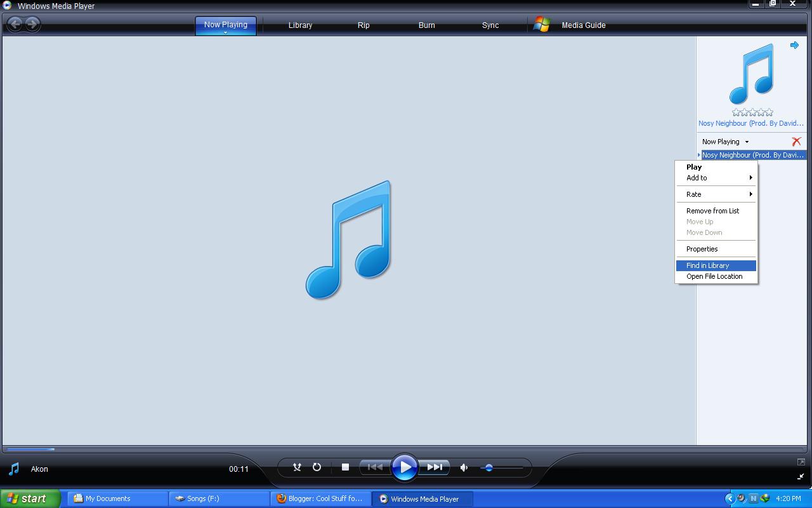Switch to Blogger Firefox taskbar window
The image size is (812, 508).
(320, 498)
